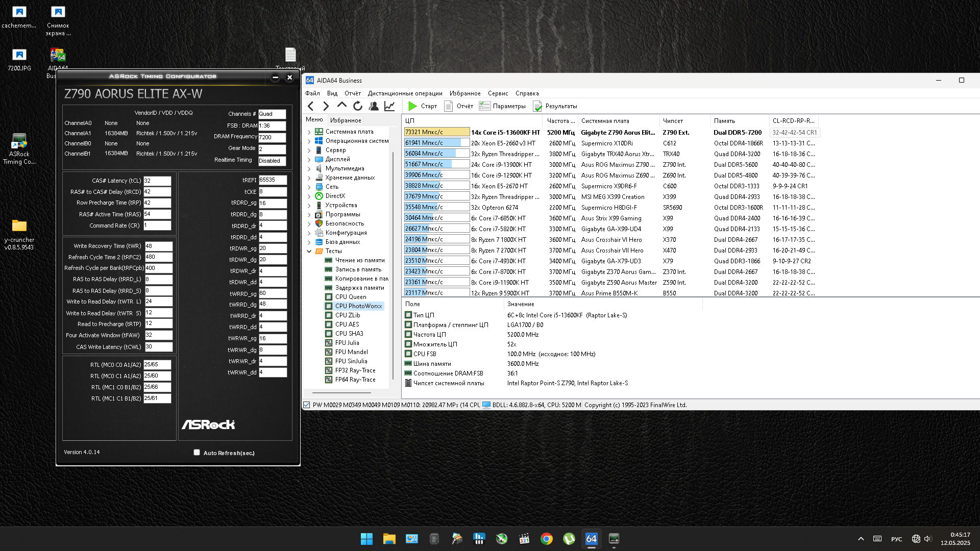This screenshot has height=551, width=980.
Task: Select the CPU Queen benchmark item
Action: click(x=350, y=297)
